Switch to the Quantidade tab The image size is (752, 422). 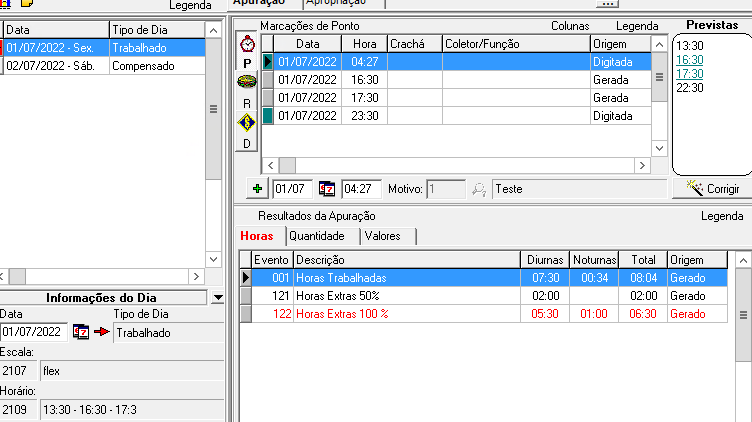pyautogui.click(x=317, y=236)
